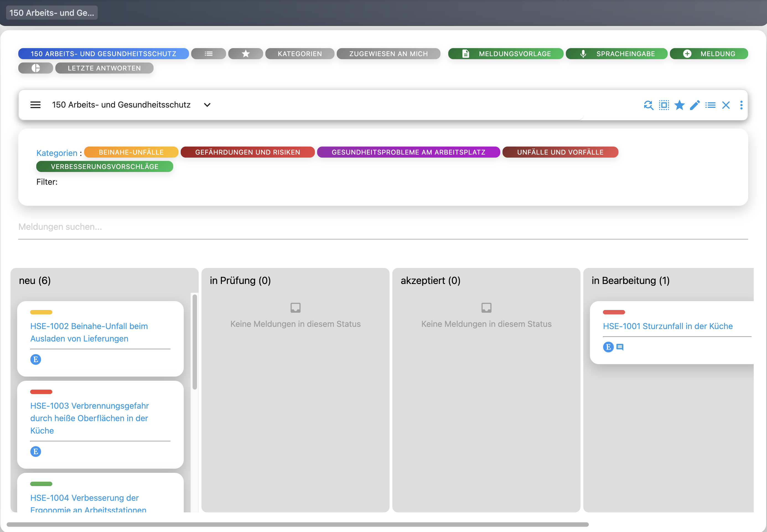Click the blue star favorite icon
The height and width of the screenshot is (532, 767).
tap(679, 105)
